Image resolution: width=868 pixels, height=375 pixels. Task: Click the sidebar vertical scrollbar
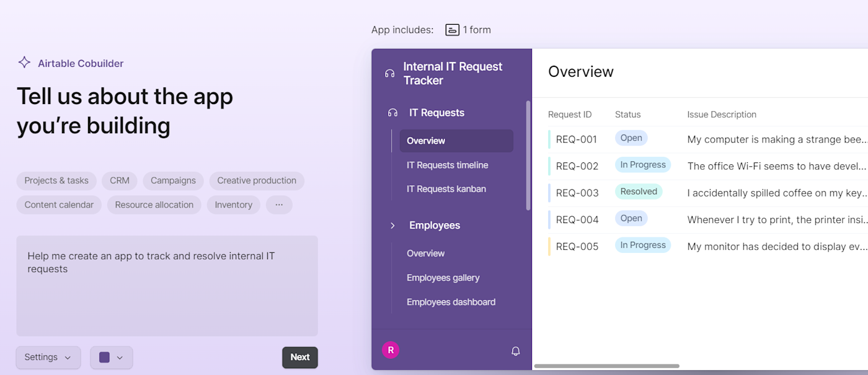(x=528, y=156)
